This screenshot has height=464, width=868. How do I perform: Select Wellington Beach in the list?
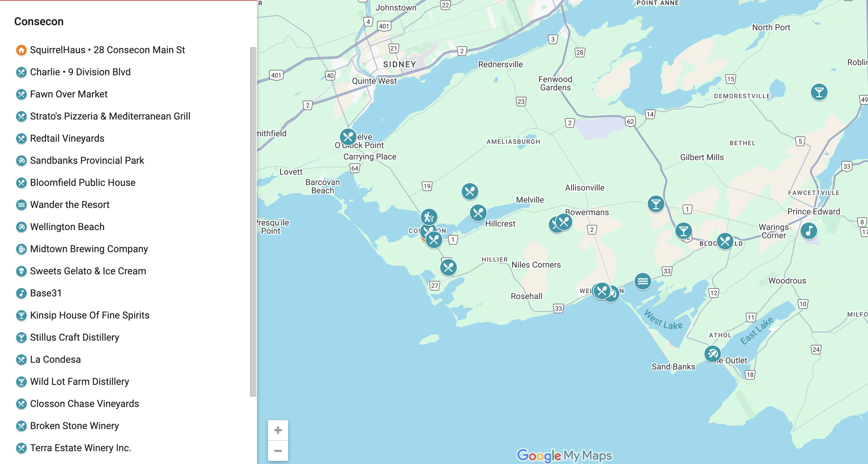point(67,227)
